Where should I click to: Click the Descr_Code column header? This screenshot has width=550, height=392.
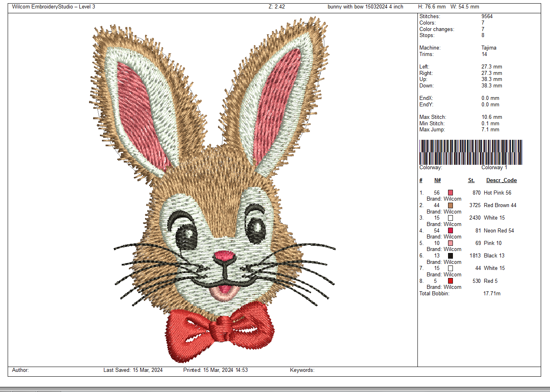point(501,180)
